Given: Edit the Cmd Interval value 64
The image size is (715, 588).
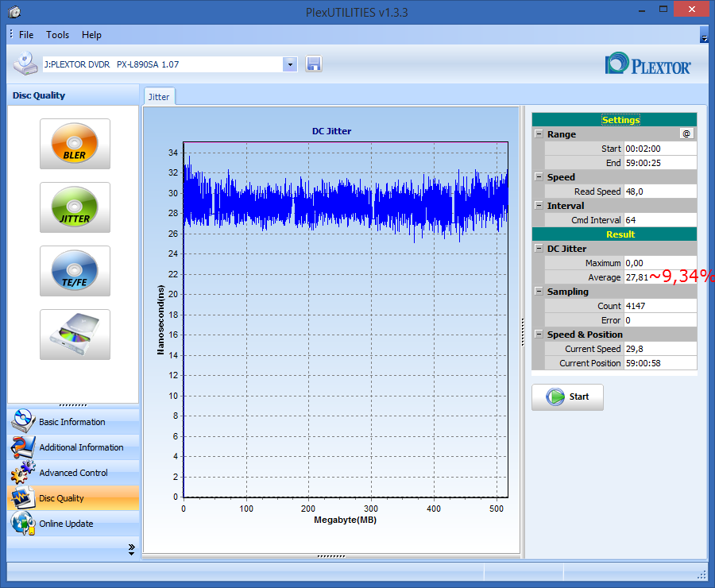Looking at the screenshot, I should point(660,220).
